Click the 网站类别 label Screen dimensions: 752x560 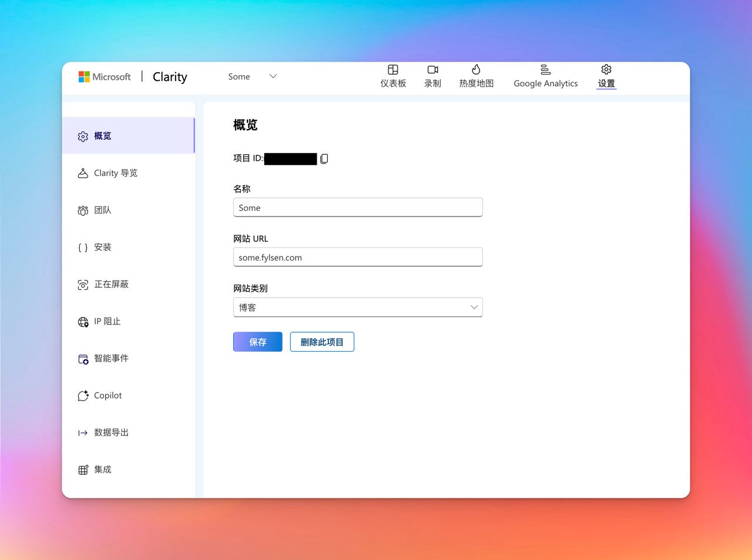[x=250, y=288]
